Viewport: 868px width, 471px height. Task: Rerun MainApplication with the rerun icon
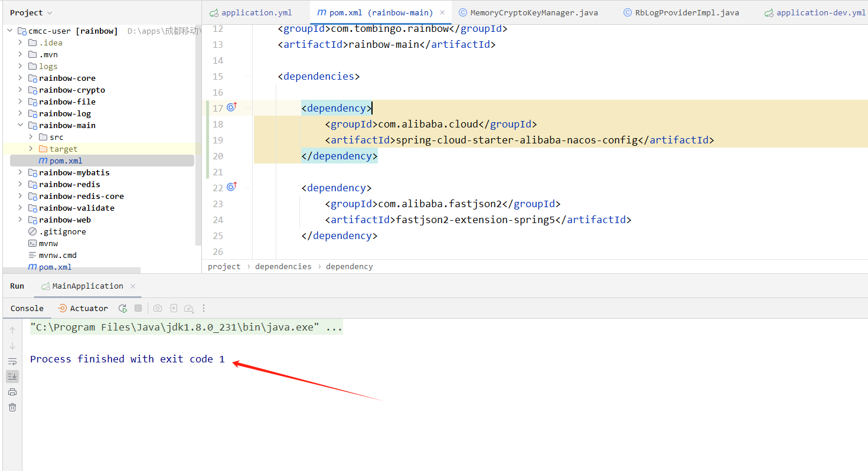tap(123, 308)
